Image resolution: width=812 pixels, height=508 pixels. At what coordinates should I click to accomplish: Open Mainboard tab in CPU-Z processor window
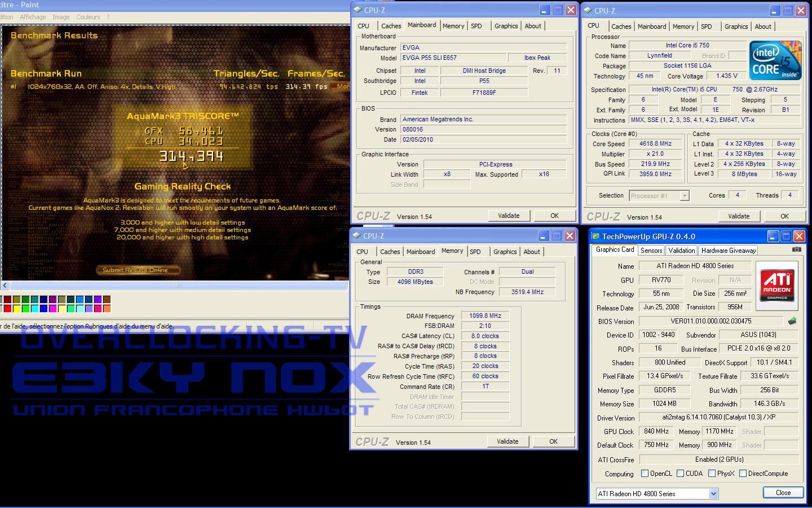(x=652, y=27)
